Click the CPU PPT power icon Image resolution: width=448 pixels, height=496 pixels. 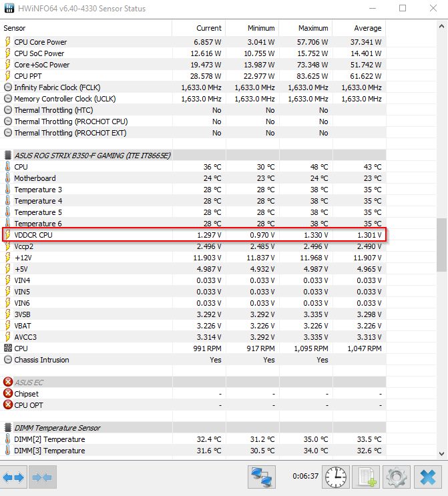tap(7, 76)
